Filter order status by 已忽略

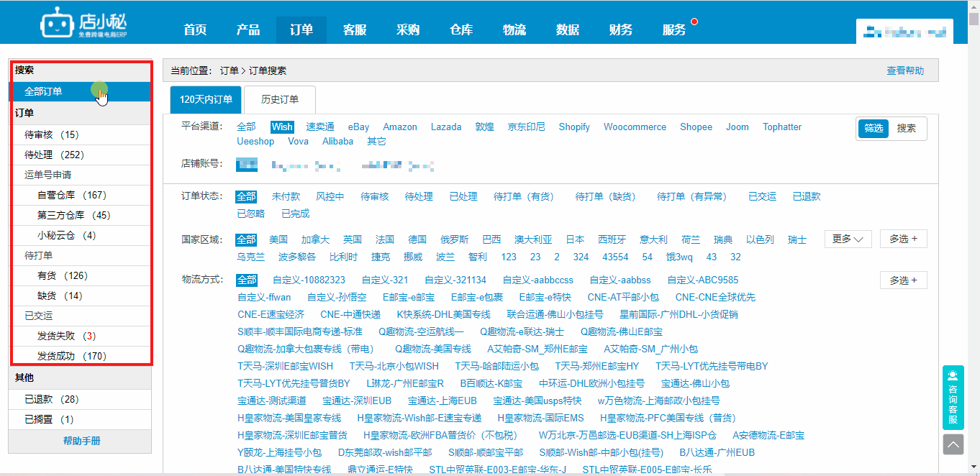(250, 214)
